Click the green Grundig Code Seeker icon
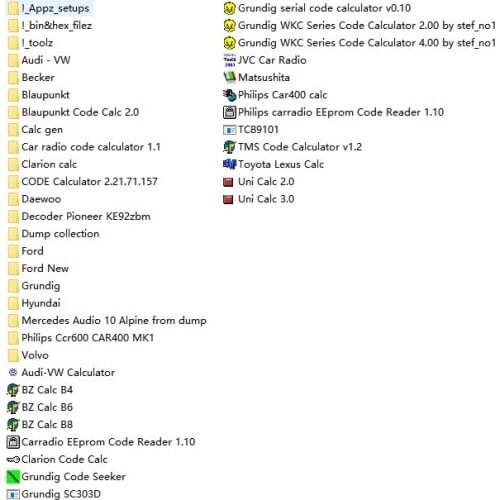Image resolution: width=500 pixels, height=500 pixels. (13, 477)
